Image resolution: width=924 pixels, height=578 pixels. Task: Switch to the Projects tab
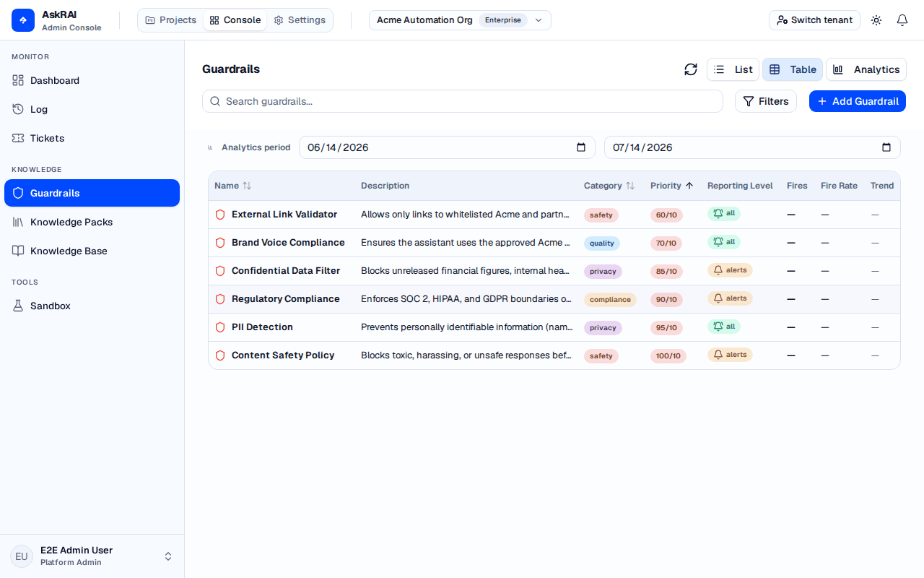click(x=171, y=20)
